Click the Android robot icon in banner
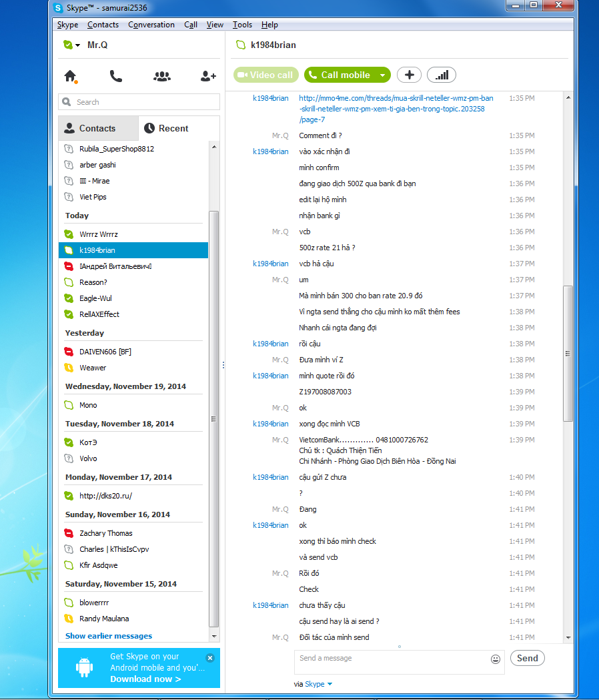 [84, 667]
